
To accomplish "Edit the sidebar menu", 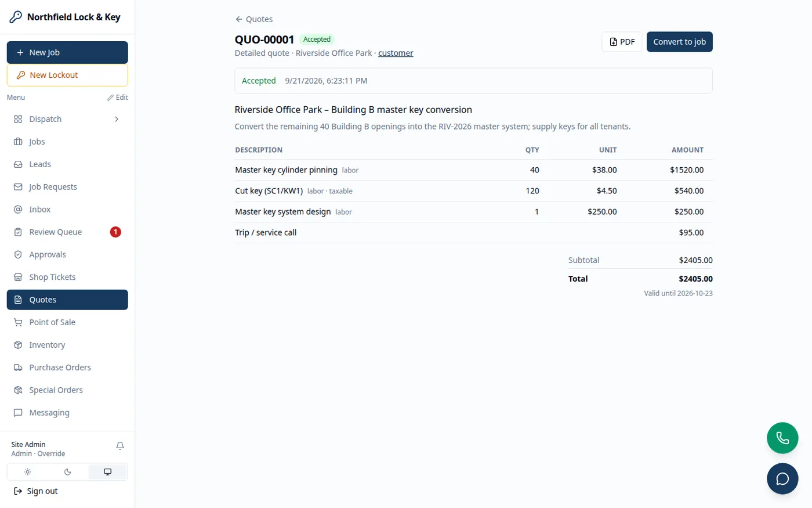I will click(x=118, y=98).
